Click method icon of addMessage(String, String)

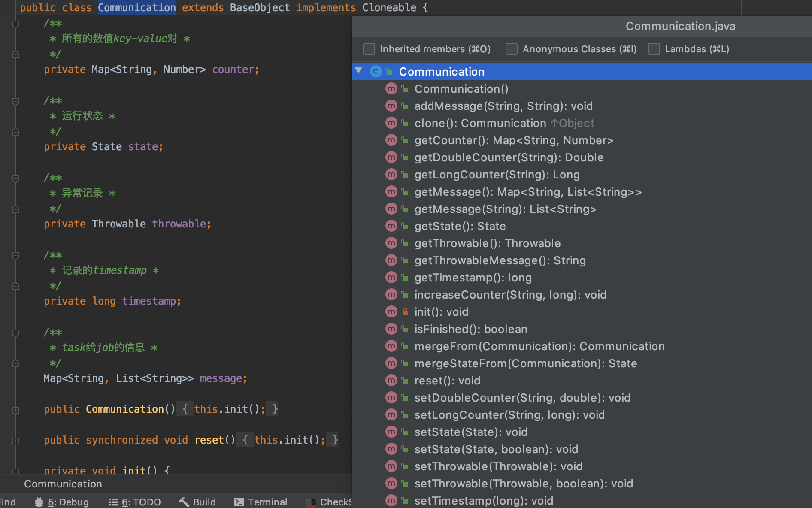(391, 106)
